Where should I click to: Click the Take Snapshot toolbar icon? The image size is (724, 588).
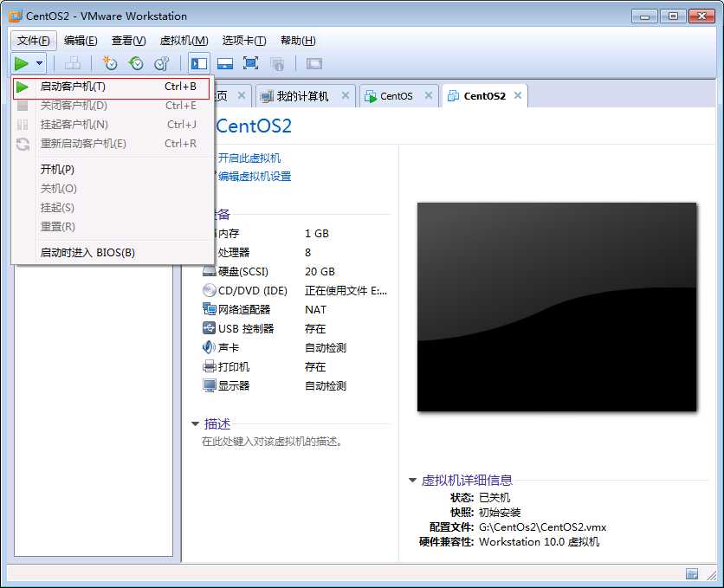109,63
